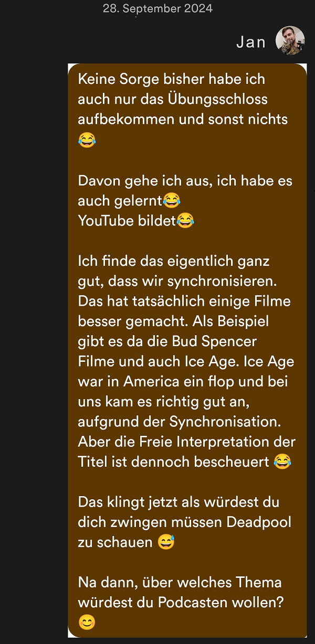This screenshot has width=315, height=644.
Task: Click the laughing emoji after 'dennoch bescheuert'
Action: point(282,461)
